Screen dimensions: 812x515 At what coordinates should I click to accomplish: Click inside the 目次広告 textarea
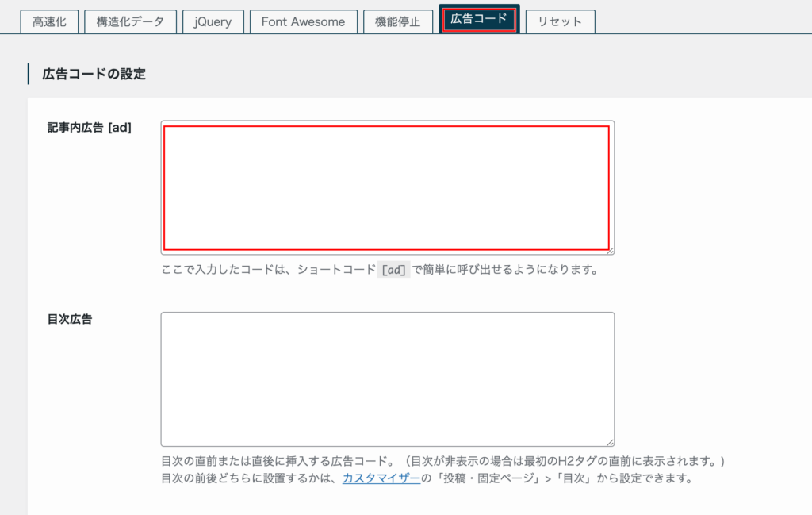(x=387, y=379)
